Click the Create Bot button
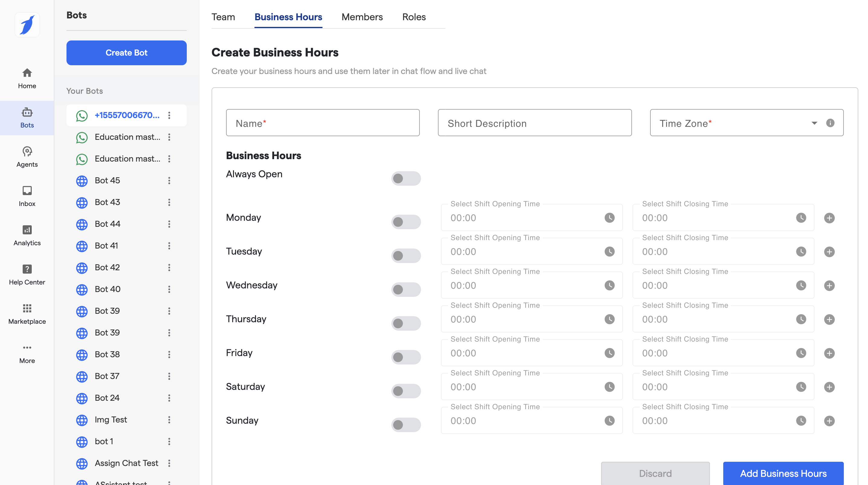868x485 pixels. (126, 53)
